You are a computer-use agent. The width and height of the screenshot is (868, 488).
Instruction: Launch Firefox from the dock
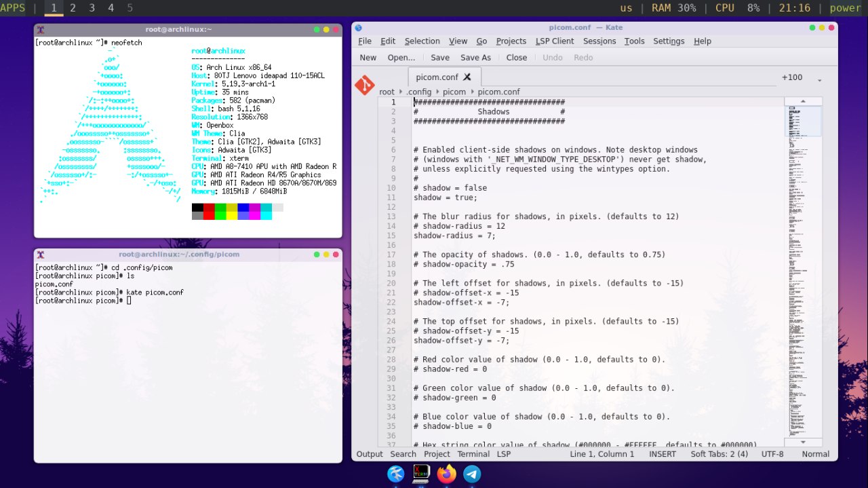tap(446, 474)
